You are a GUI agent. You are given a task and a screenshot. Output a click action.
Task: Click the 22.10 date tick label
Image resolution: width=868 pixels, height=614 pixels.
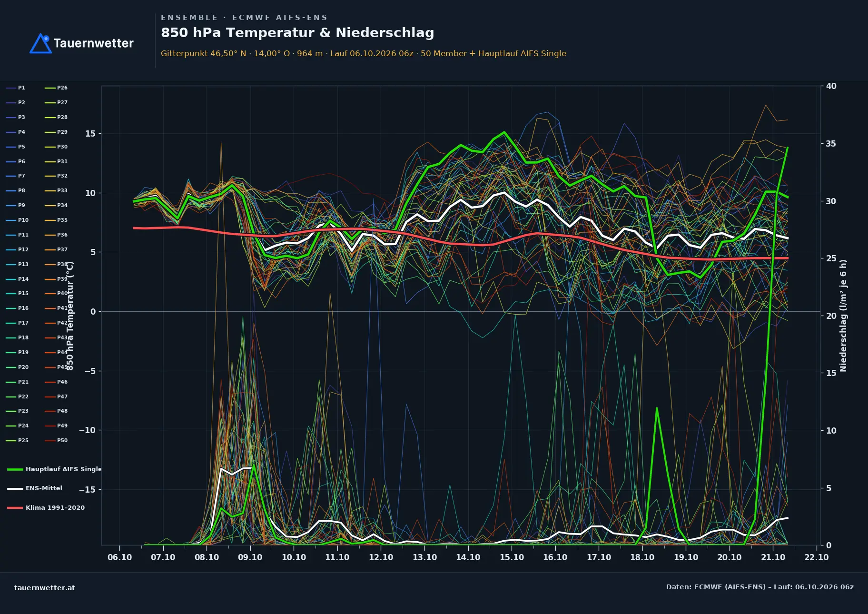(817, 557)
